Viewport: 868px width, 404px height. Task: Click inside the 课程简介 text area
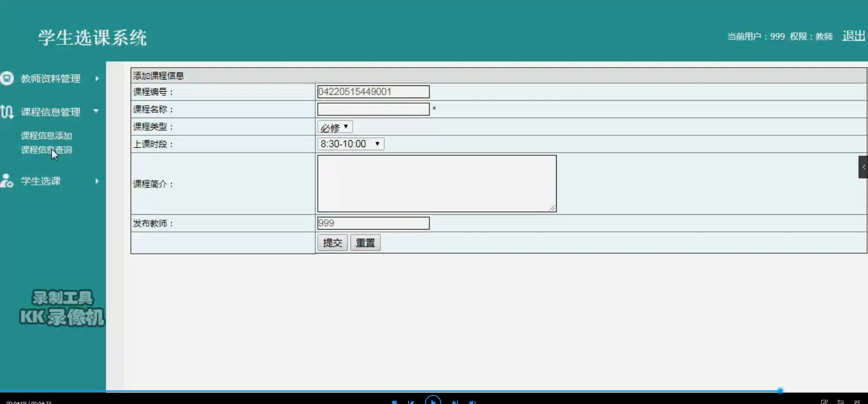(x=437, y=183)
